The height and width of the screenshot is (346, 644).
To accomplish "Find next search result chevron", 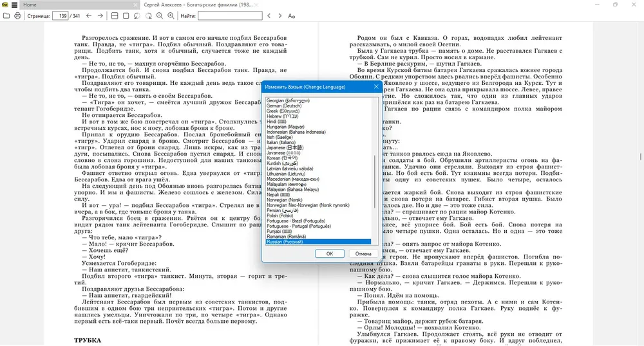I will pyautogui.click(x=280, y=16).
